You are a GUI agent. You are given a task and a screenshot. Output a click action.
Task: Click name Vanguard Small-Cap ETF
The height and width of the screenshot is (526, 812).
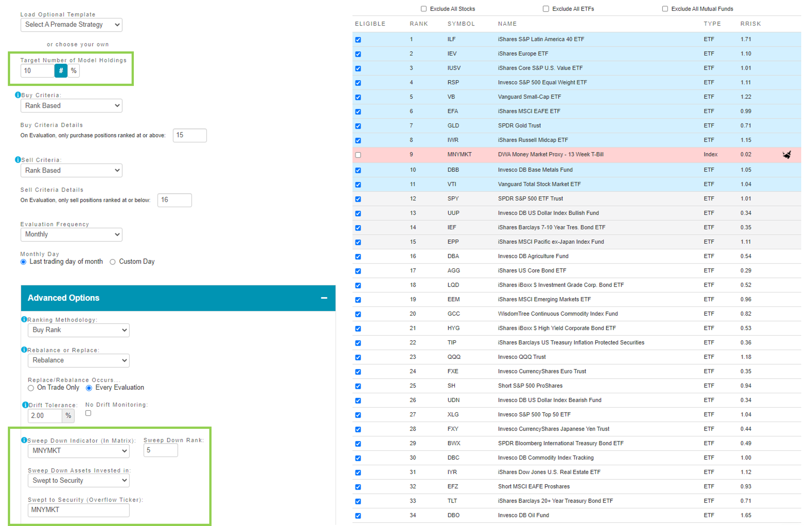pyautogui.click(x=530, y=97)
